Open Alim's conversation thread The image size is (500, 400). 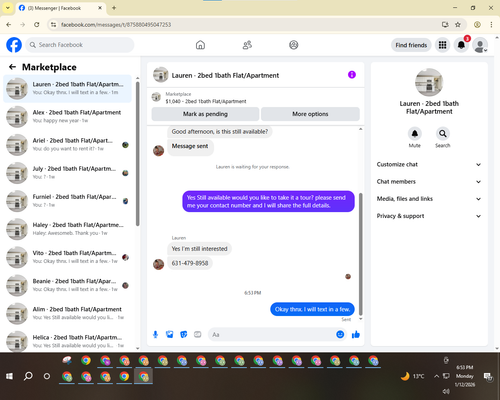[x=67, y=313]
